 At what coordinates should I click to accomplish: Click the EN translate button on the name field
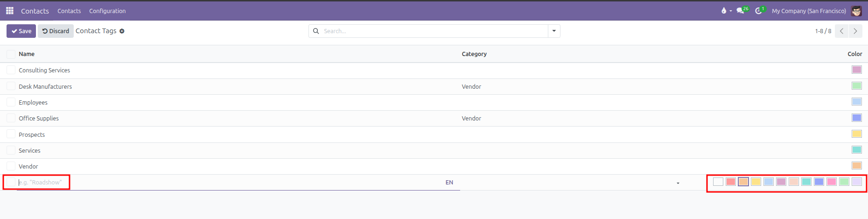tap(449, 183)
